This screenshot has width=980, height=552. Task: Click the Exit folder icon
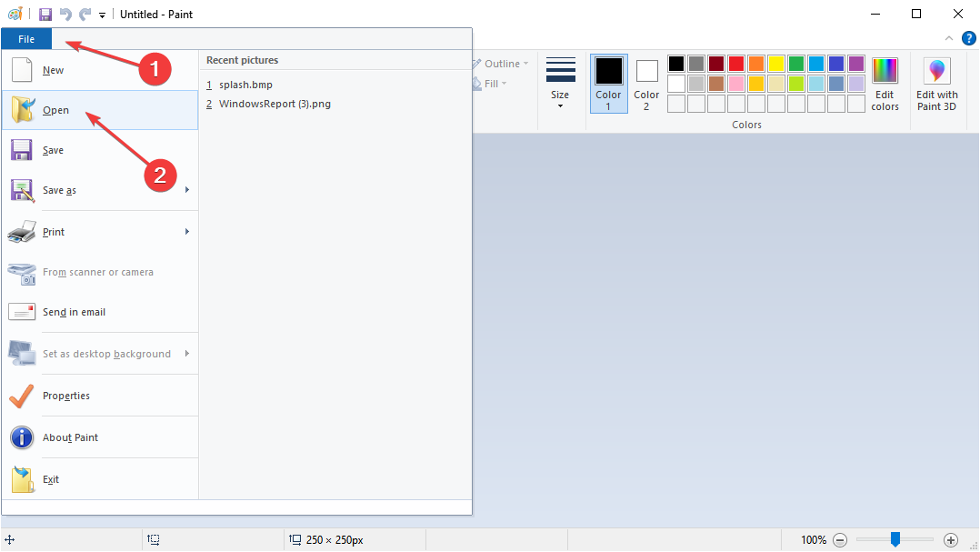(23, 479)
